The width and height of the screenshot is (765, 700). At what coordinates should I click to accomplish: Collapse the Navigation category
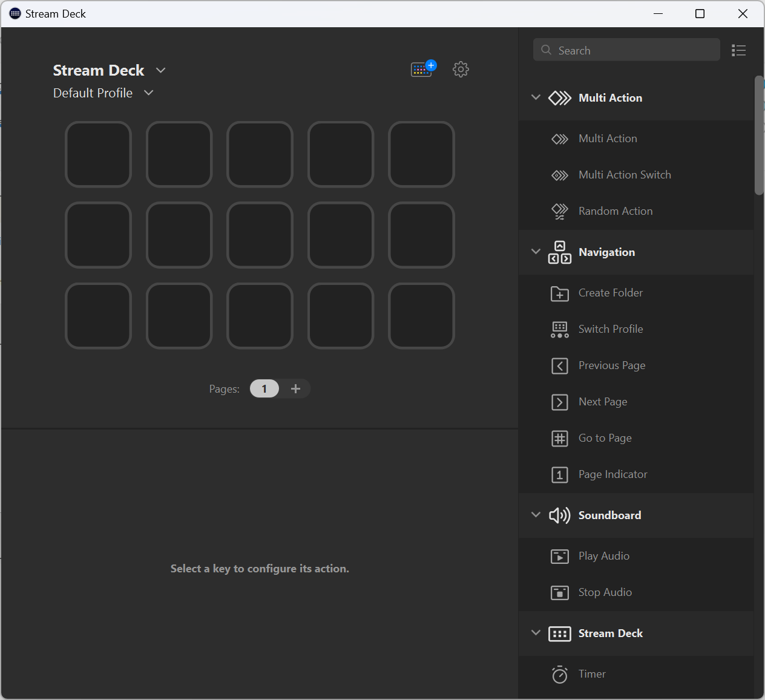click(536, 252)
